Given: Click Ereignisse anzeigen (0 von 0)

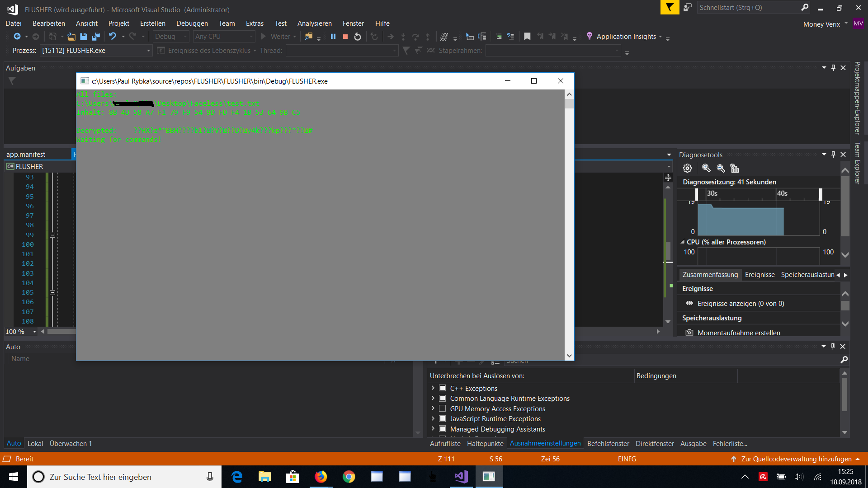Looking at the screenshot, I should point(740,304).
